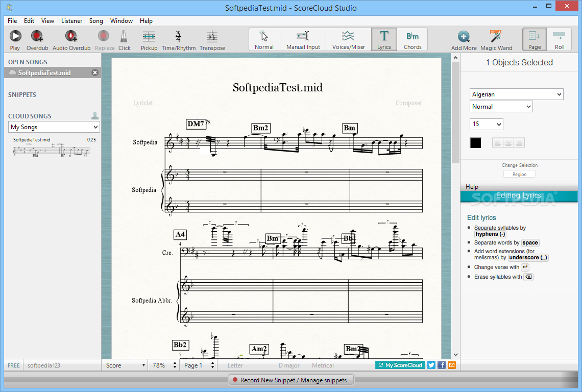Select the Lyrics mode button

pyautogui.click(x=384, y=39)
